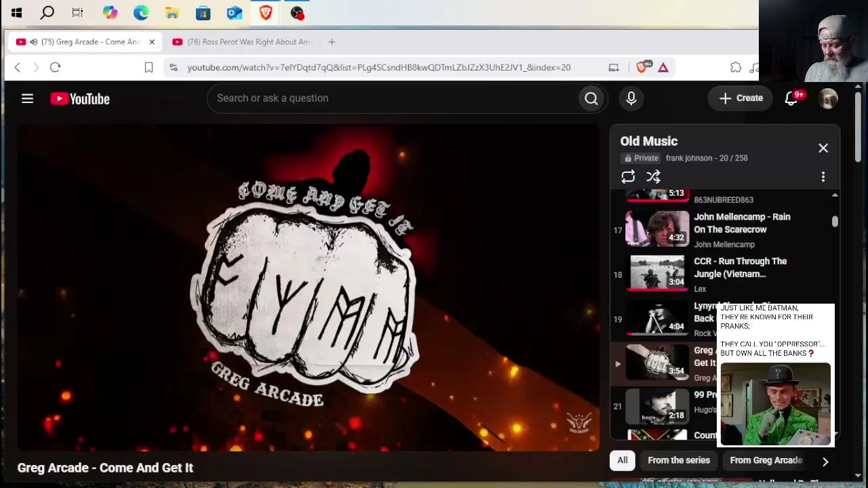This screenshot has width=868, height=488.
Task: Click the Brave browser taskbar icon
Action: (x=265, y=12)
